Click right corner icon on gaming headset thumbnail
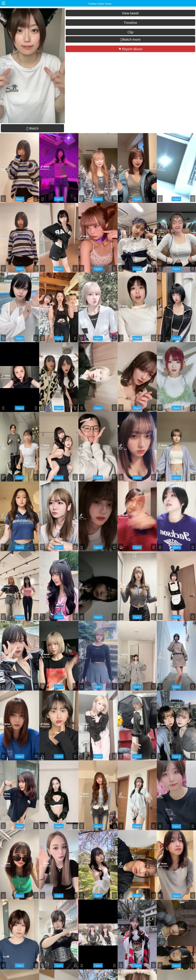This screenshot has width=196, height=980. click(193, 269)
